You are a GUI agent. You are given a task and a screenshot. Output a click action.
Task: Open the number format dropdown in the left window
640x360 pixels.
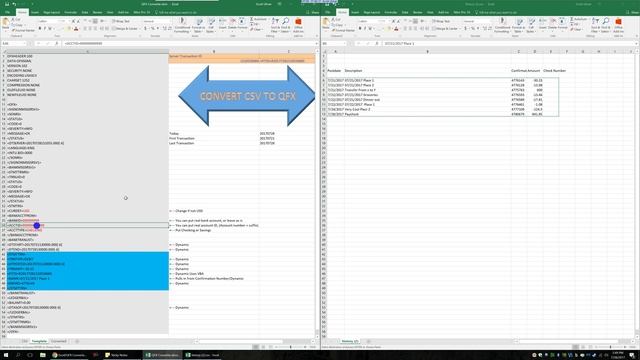170,21
